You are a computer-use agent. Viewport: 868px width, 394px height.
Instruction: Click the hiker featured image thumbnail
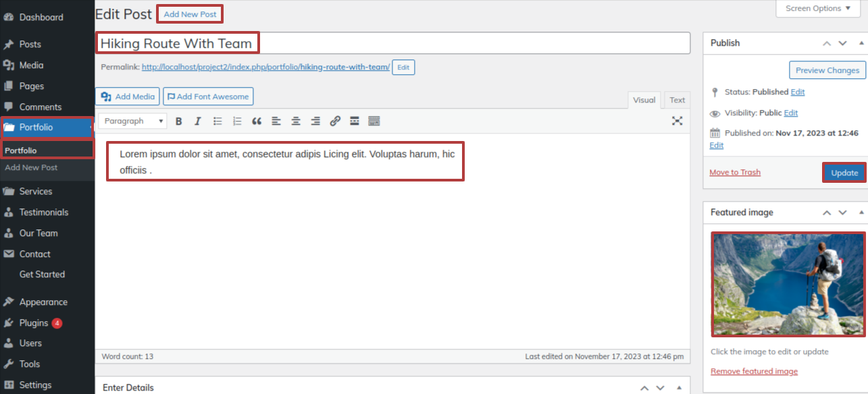click(x=788, y=284)
